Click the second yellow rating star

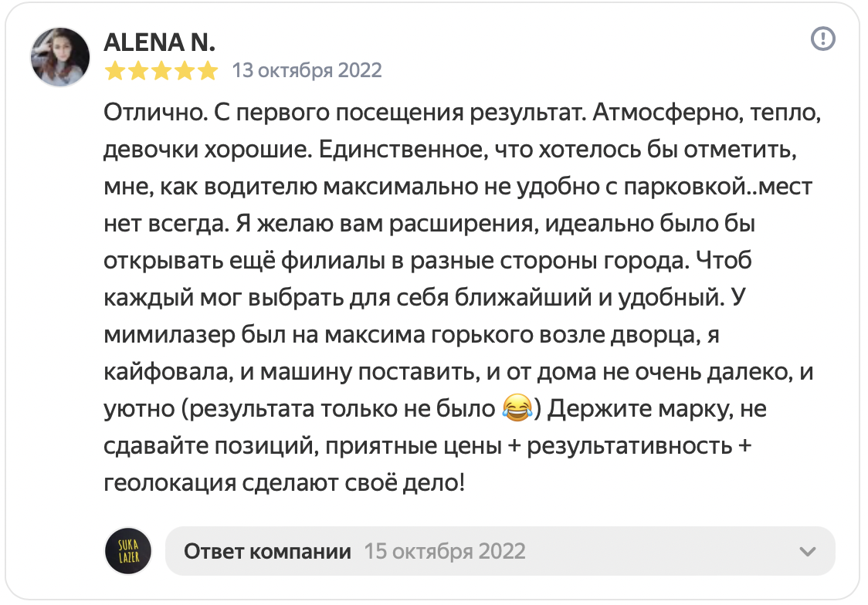pos(137,71)
